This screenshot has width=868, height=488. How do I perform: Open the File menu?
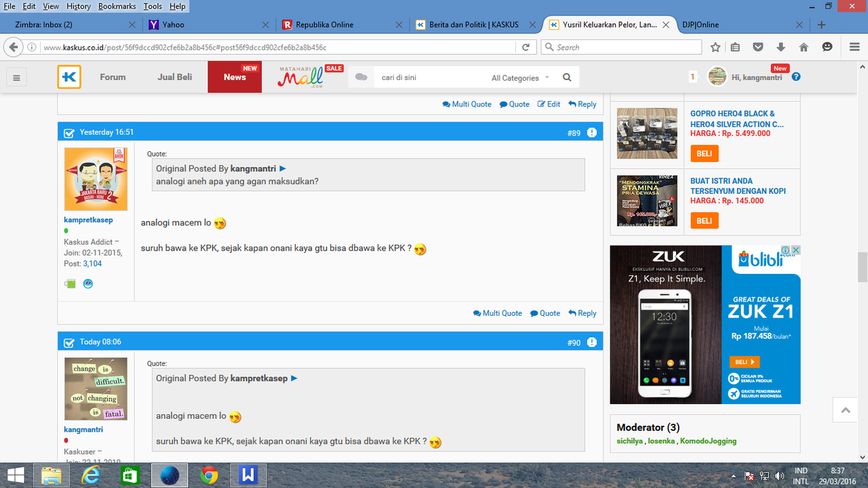tap(9, 6)
